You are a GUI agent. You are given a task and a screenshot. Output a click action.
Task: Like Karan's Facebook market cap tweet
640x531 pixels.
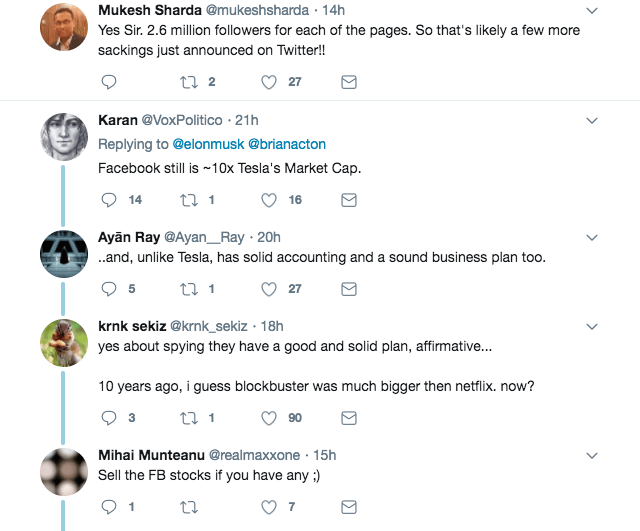point(269,200)
